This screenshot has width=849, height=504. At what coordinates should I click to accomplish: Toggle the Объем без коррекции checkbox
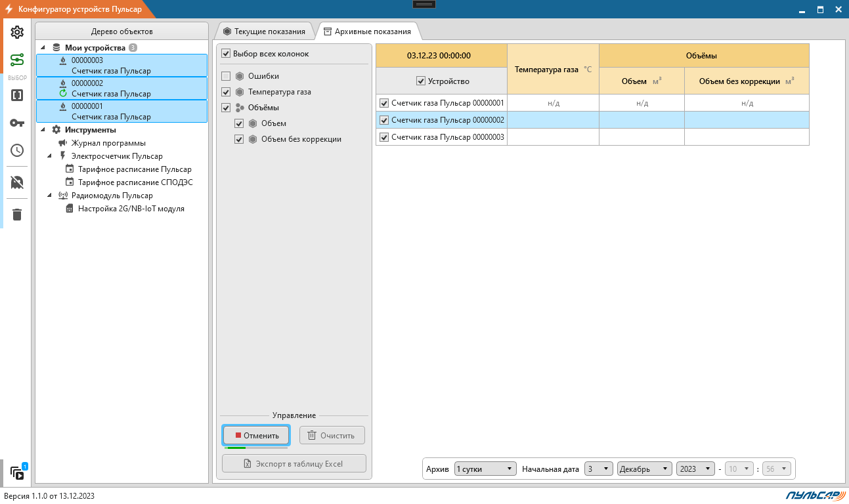coord(240,139)
